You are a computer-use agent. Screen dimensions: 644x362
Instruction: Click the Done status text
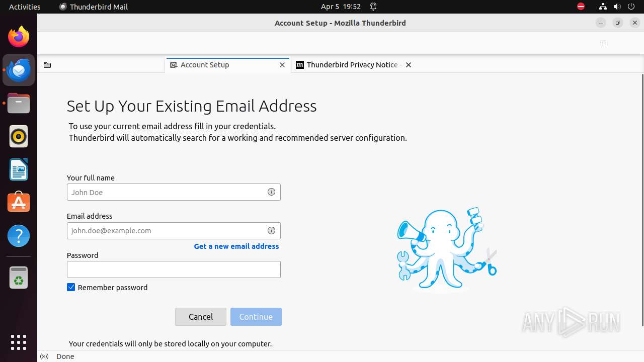point(65,356)
